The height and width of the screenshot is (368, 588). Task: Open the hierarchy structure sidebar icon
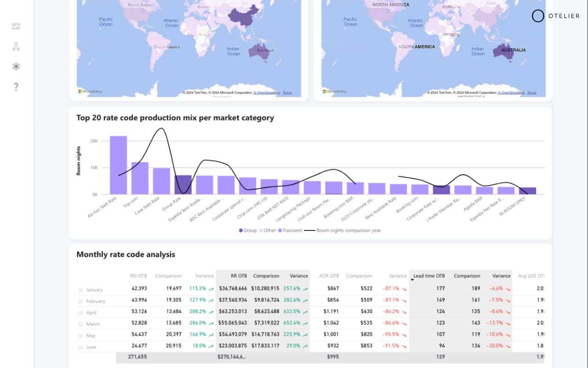click(x=16, y=46)
